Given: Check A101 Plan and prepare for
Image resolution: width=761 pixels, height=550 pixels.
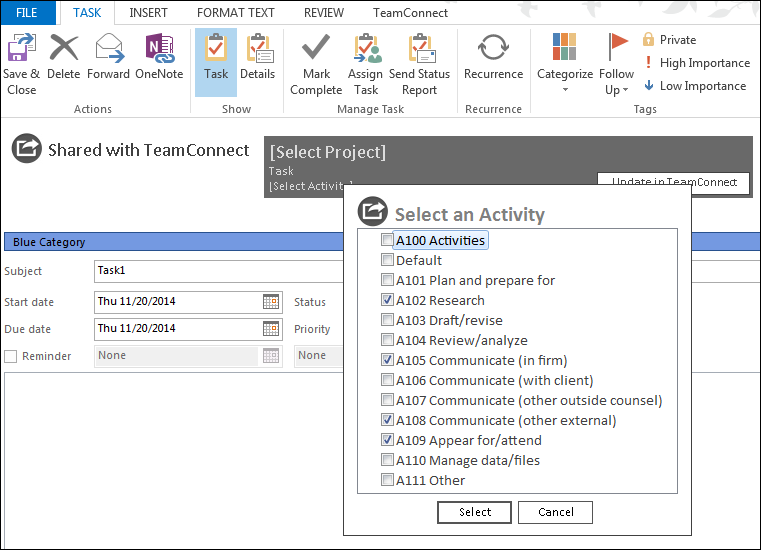Looking at the screenshot, I should pos(387,280).
